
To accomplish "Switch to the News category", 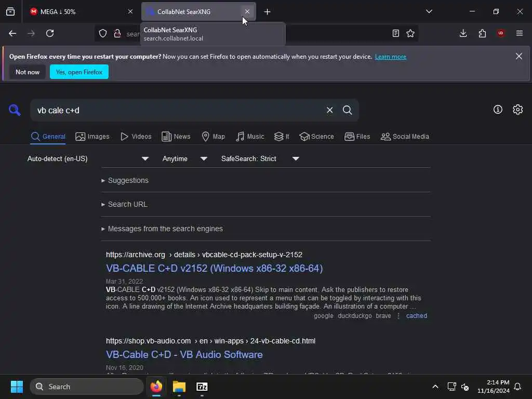I will [176, 137].
